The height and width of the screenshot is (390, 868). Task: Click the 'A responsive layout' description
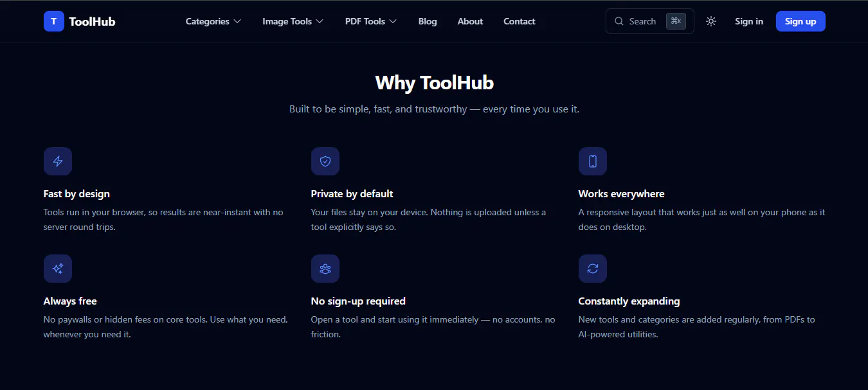click(x=701, y=220)
